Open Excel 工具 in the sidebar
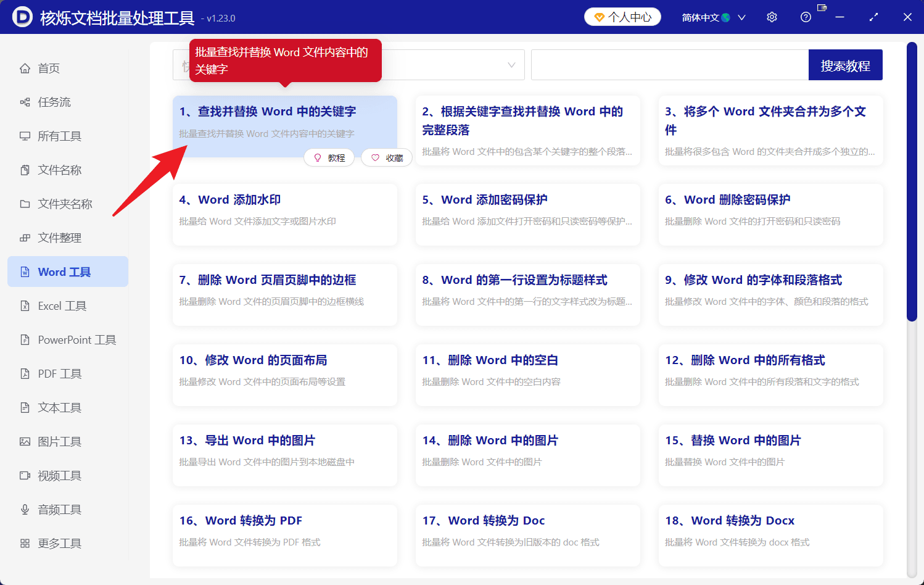924x585 pixels. [x=68, y=306]
